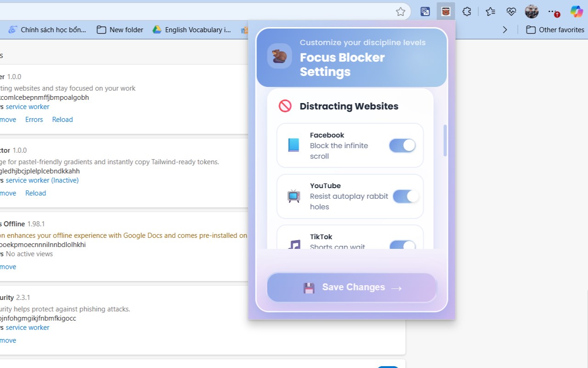Screen dimensions: 588x368
Task: Open browser essentials heart icon
Action: click(511, 11)
